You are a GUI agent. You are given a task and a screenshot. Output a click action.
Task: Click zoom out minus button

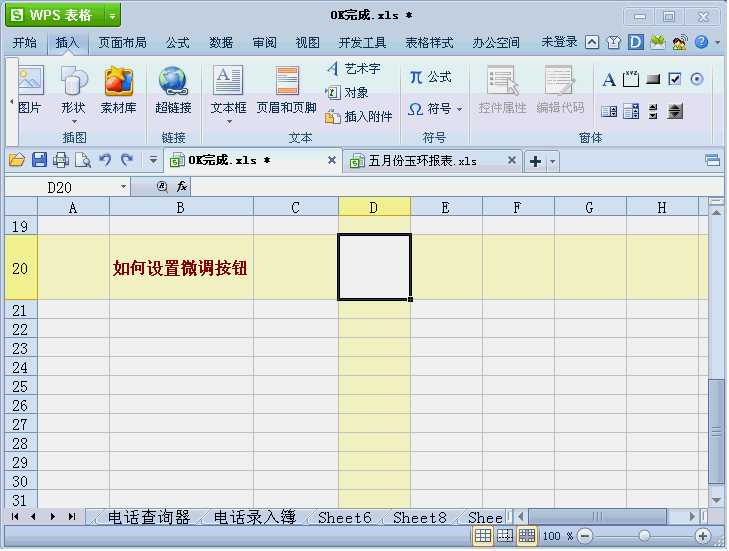[585, 536]
